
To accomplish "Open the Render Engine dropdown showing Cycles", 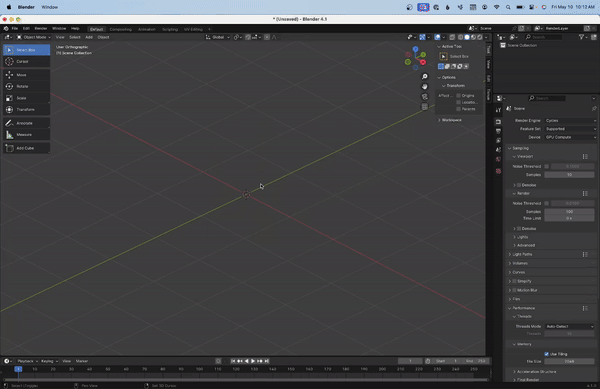I will pyautogui.click(x=571, y=120).
